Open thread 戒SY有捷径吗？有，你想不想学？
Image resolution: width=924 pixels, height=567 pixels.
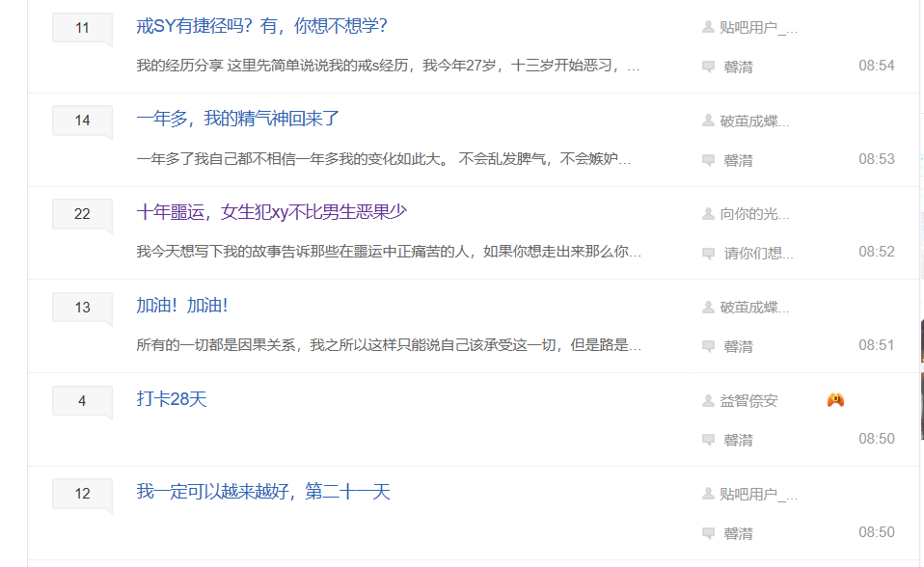click(x=261, y=26)
